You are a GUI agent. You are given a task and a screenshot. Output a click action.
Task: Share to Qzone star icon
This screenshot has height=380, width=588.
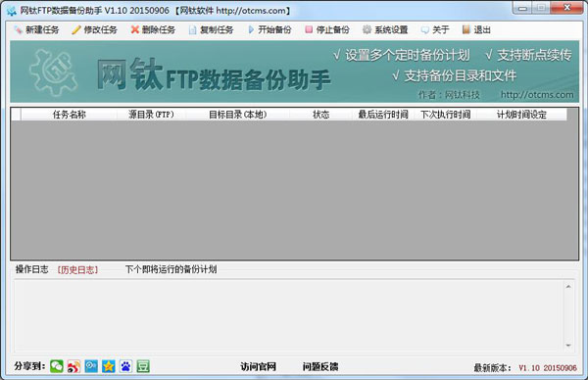tap(109, 366)
